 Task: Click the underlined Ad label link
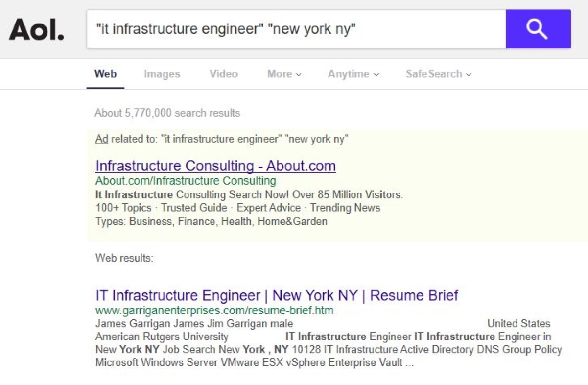101,139
